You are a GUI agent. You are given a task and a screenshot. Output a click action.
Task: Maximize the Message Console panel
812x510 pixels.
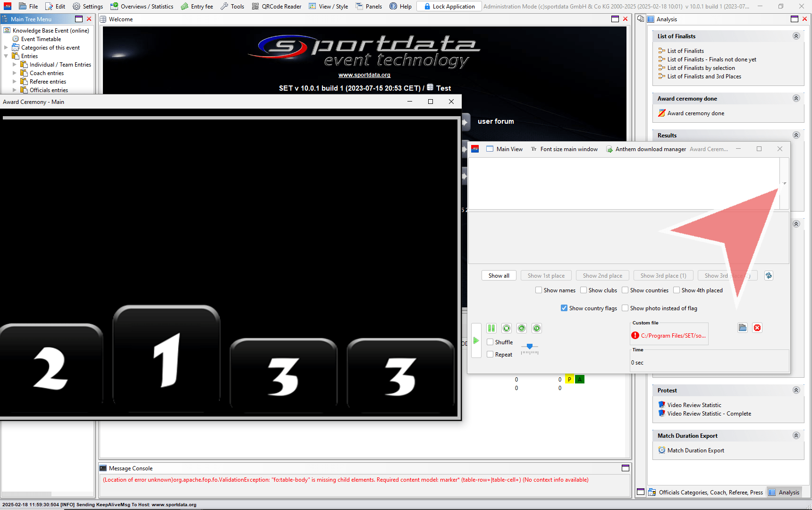coord(626,468)
